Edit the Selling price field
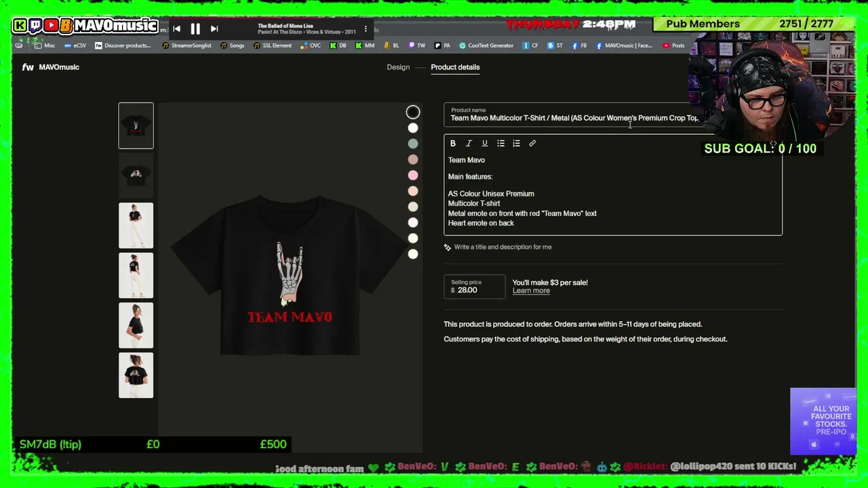This screenshot has width=868, height=488. point(475,287)
